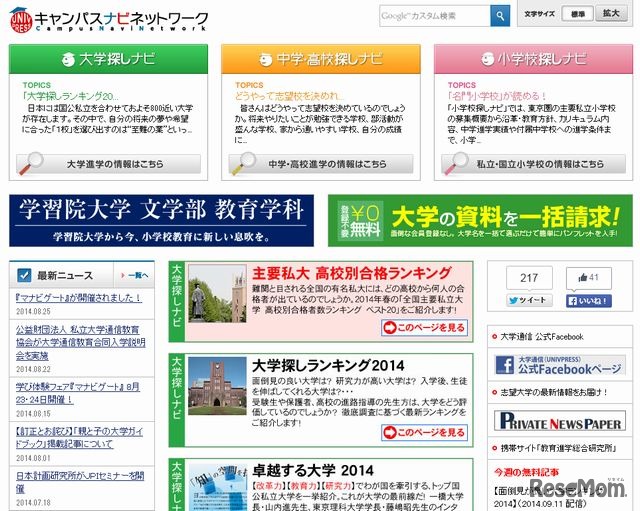
Task: Click 私立・国立小学校の情報はこちら button
Action: pos(533,164)
